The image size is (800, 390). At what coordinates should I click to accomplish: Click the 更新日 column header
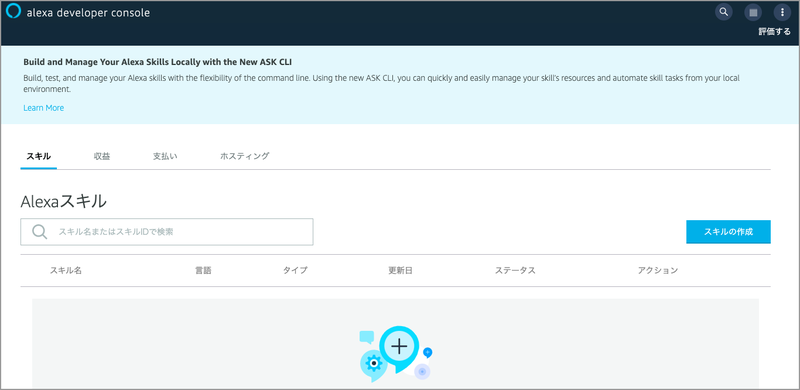(401, 271)
